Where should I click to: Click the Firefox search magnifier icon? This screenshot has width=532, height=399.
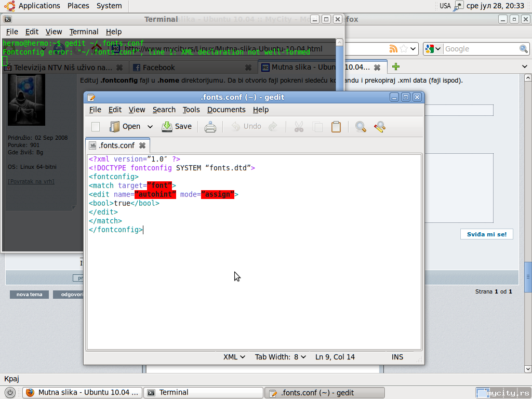tap(524, 49)
